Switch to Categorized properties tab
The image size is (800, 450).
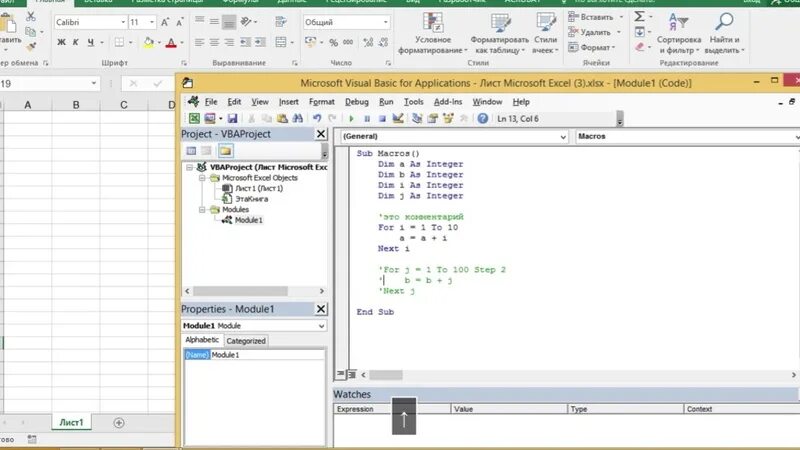[x=245, y=340]
